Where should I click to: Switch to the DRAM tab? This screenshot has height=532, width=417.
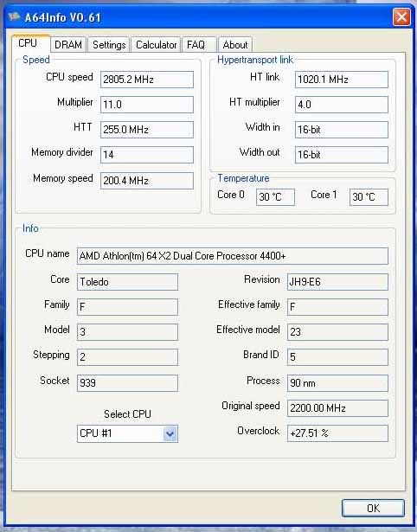[x=68, y=45]
